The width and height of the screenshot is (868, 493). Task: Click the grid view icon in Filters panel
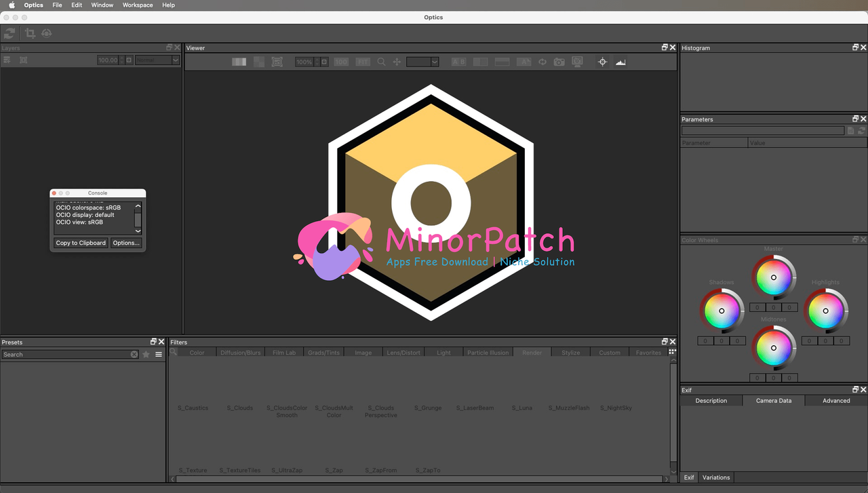[x=672, y=352]
